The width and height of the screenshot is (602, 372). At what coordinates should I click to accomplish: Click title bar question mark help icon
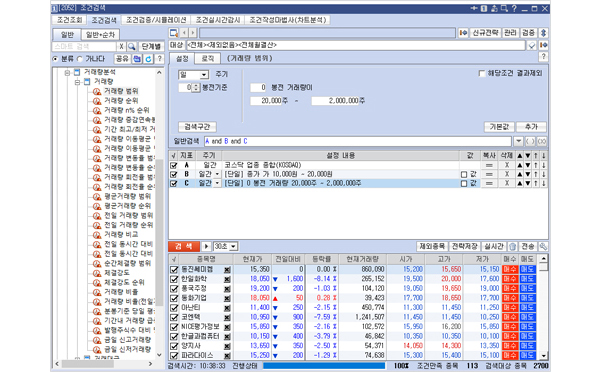click(514, 8)
